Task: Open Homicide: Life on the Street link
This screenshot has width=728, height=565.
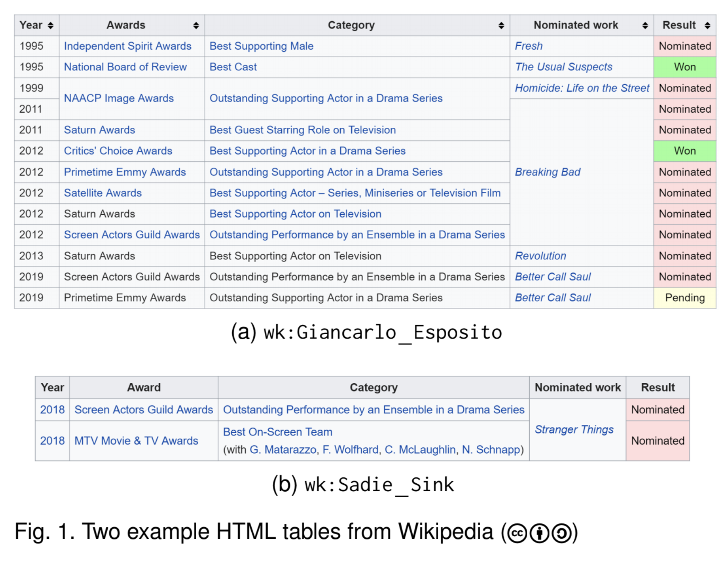Action: click(582, 88)
